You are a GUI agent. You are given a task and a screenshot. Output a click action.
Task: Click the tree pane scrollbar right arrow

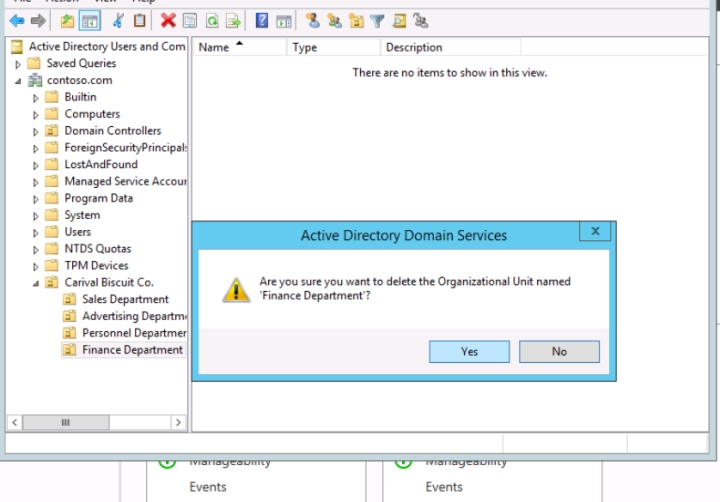(x=178, y=422)
